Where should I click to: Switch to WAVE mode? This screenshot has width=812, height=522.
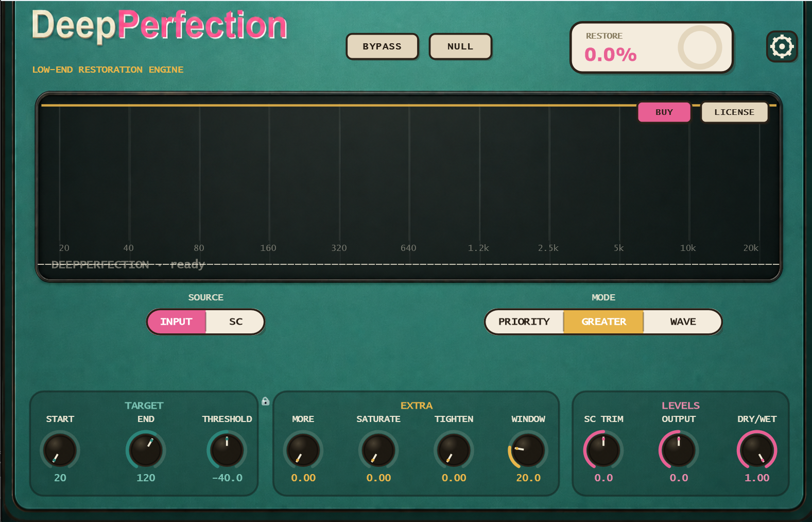(x=683, y=322)
